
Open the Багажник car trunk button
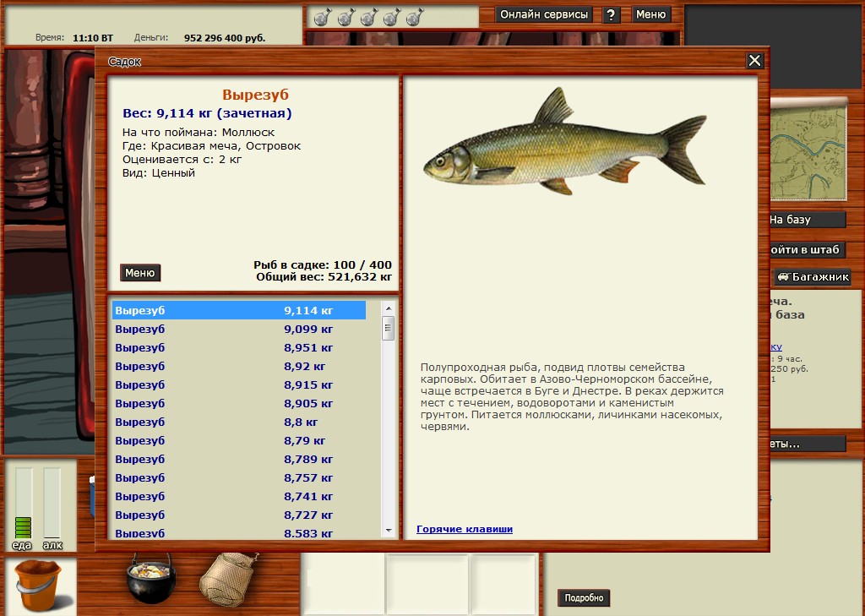(813, 276)
